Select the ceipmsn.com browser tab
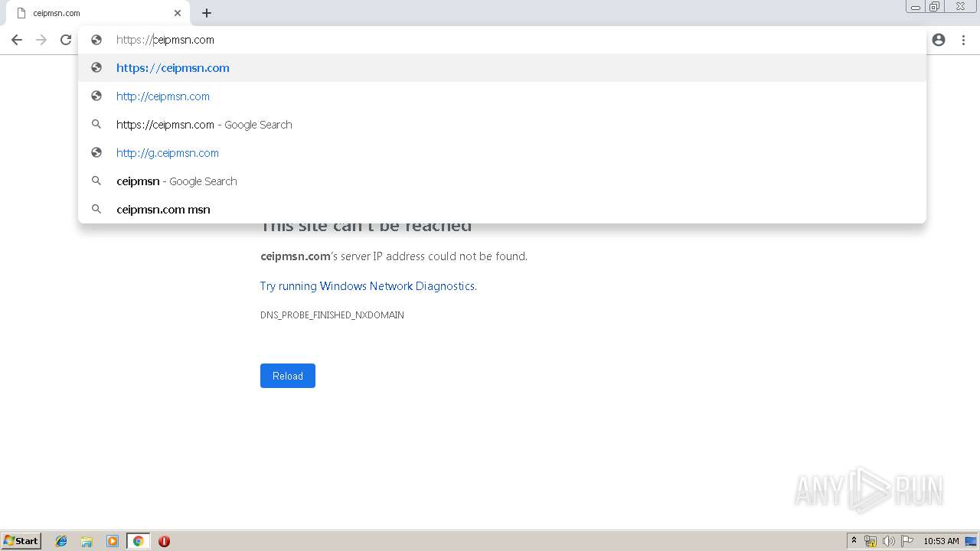Image resolution: width=980 pixels, height=551 pixels. tap(98, 13)
